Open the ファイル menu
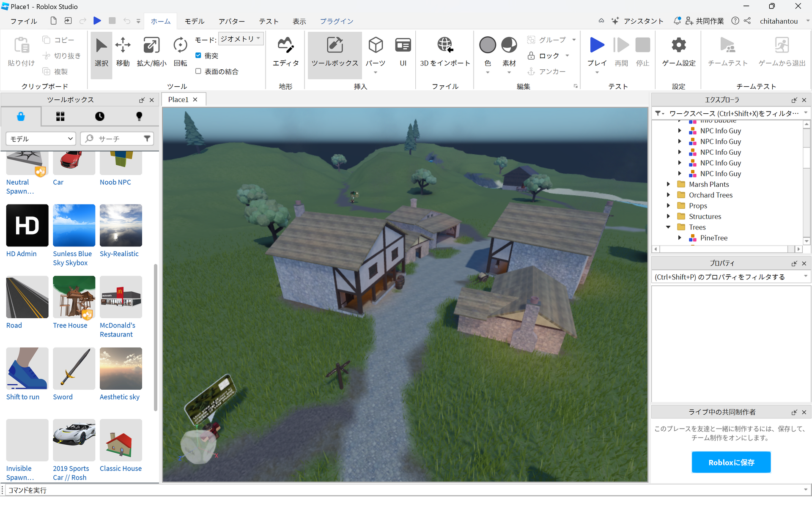812x514 pixels. coord(24,21)
